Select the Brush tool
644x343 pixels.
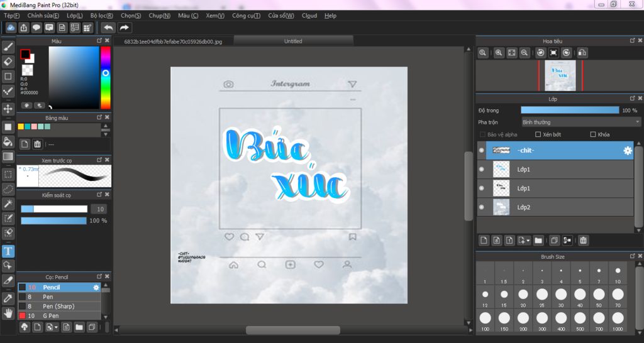click(8, 46)
